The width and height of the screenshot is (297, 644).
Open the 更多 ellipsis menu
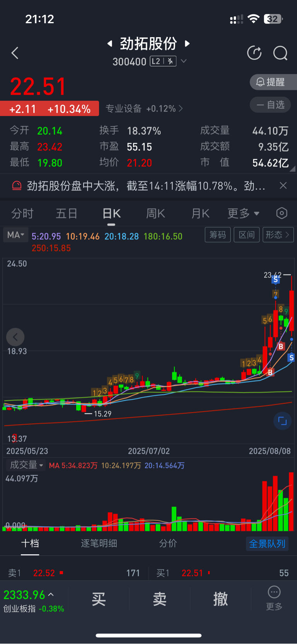click(274, 598)
